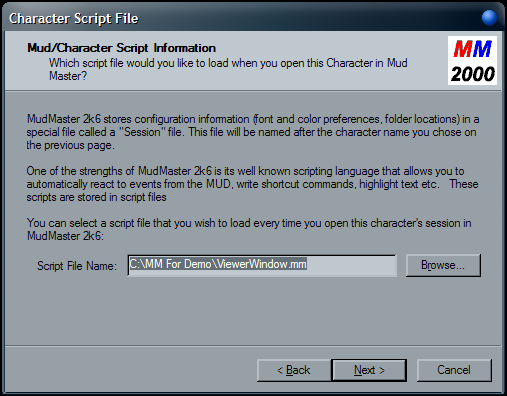
Task: Click the Script File Name label
Action: point(77,266)
